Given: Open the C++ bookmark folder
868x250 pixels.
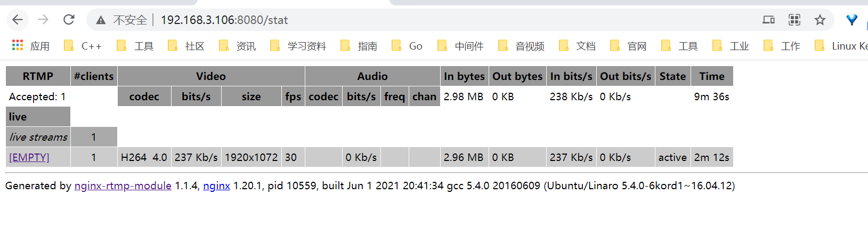Looking at the screenshot, I should tap(83, 46).
